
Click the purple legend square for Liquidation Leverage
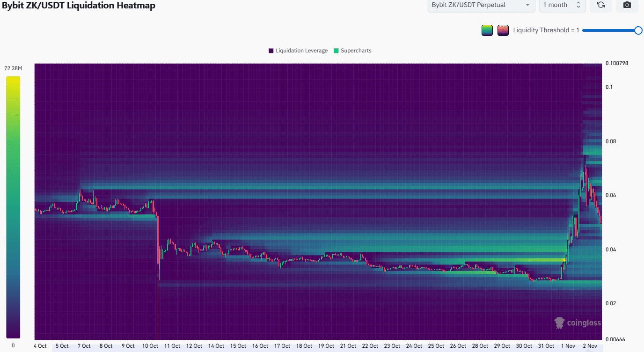pos(271,50)
